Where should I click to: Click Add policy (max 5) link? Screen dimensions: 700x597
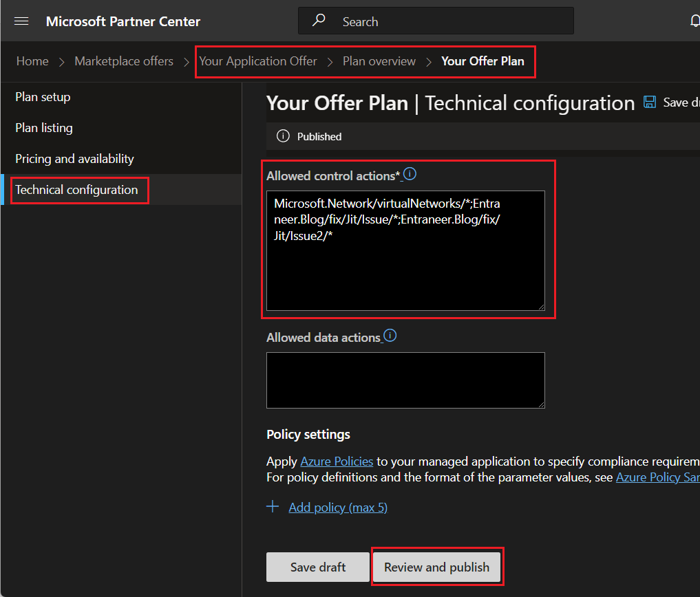coord(338,508)
